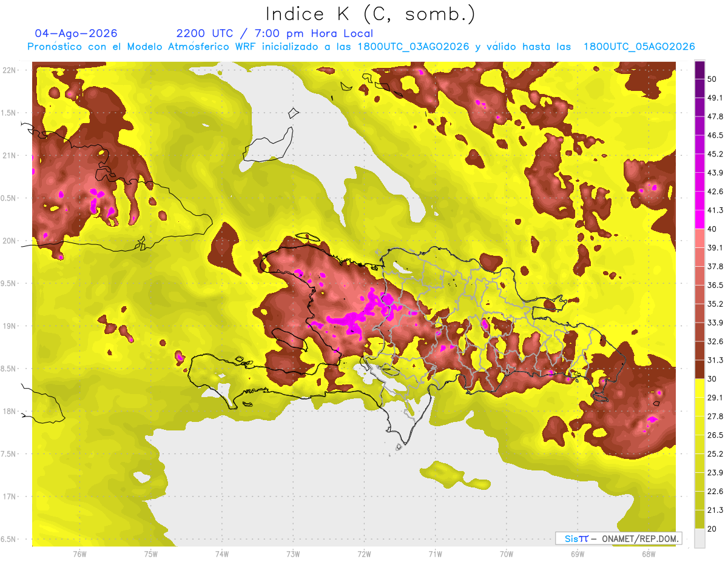Click the "18N" latitude label
The image size is (728, 562).
(x=8, y=412)
